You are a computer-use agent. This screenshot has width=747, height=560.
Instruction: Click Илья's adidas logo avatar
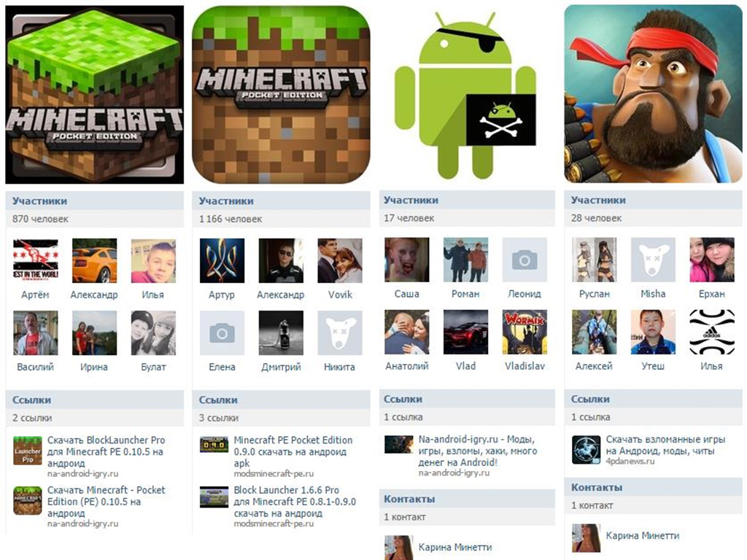712,332
